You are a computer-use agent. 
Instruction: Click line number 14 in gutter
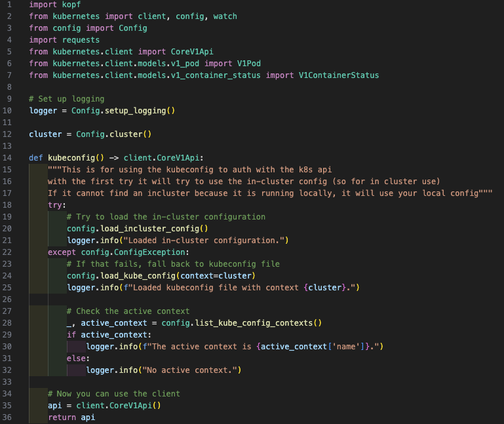click(x=7, y=158)
